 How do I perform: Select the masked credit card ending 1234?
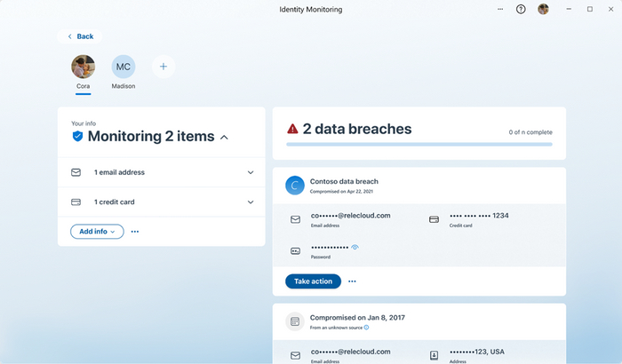[x=479, y=216]
